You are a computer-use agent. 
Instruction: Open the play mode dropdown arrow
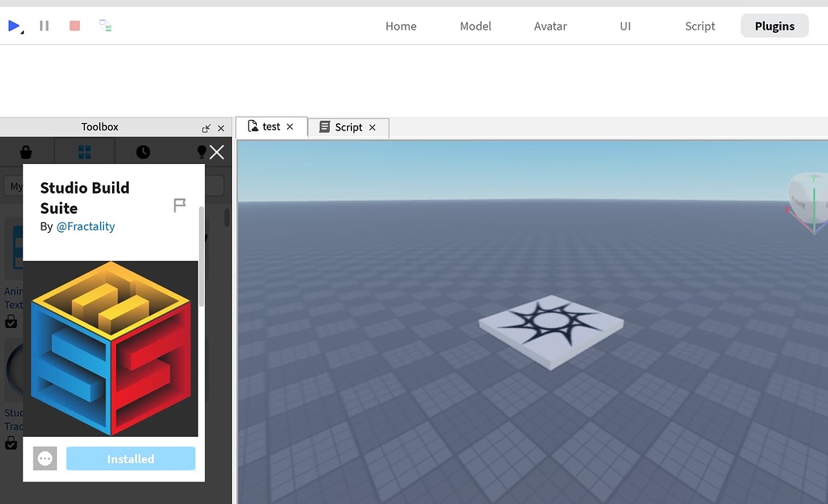(22, 33)
